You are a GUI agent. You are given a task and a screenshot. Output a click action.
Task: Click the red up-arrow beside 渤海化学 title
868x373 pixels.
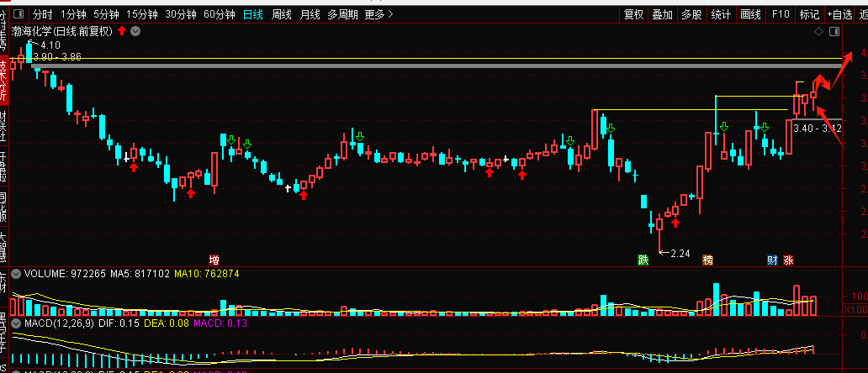click(x=121, y=31)
